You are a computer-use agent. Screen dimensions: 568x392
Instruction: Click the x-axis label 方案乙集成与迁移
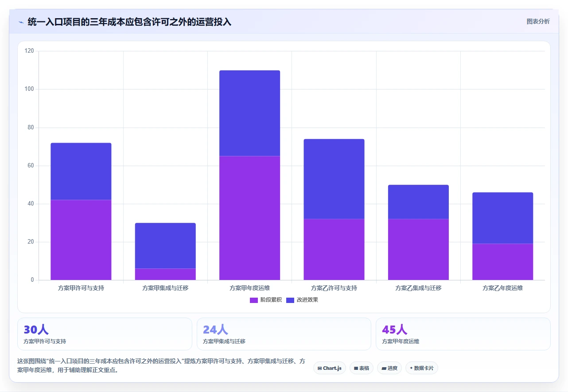click(x=418, y=288)
